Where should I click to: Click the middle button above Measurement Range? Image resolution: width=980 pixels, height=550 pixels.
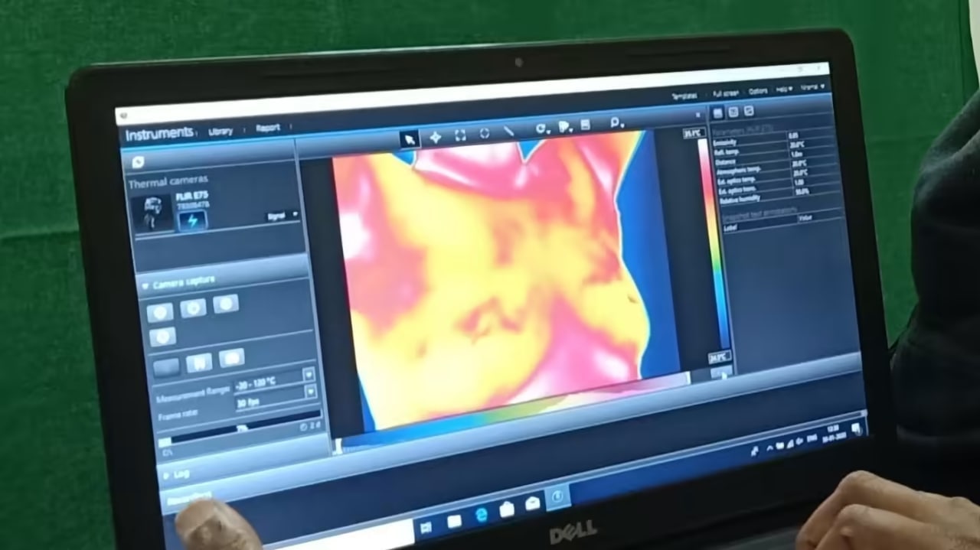pos(199,362)
